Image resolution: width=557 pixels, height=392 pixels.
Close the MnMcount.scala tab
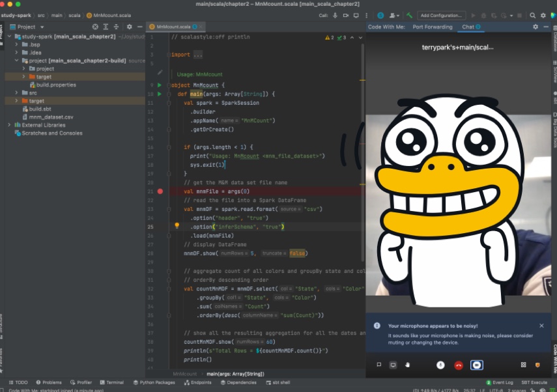tap(201, 27)
